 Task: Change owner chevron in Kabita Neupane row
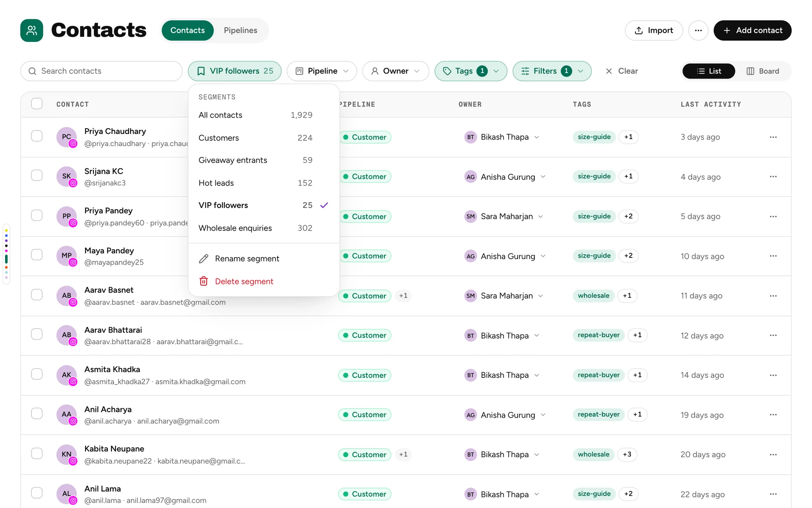point(537,454)
